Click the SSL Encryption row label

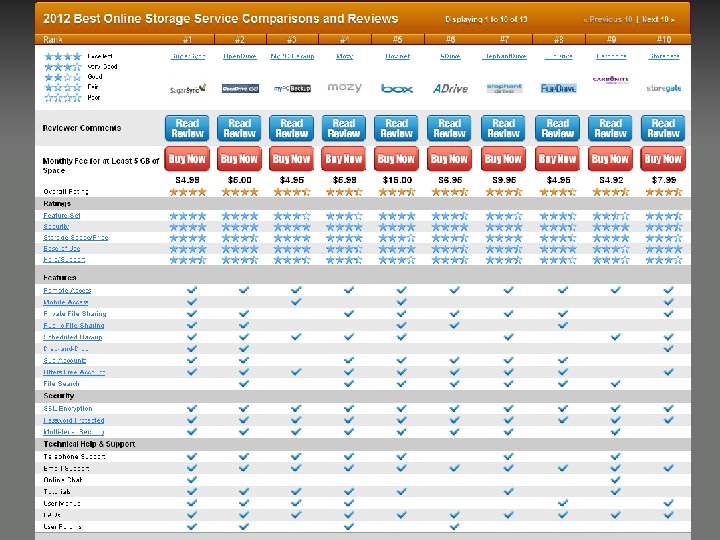click(x=68, y=408)
